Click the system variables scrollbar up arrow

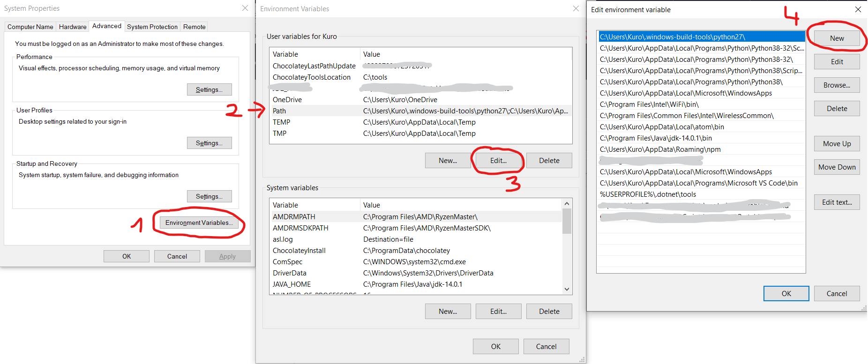tap(567, 203)
